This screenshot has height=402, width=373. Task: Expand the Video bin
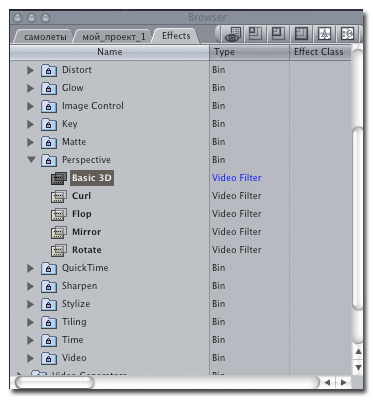tap(30, 358)
